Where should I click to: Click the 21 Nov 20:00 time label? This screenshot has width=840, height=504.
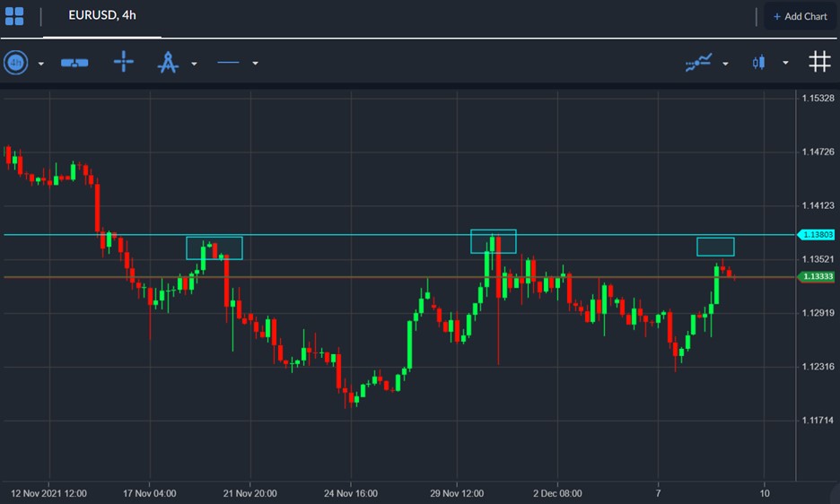250,493
